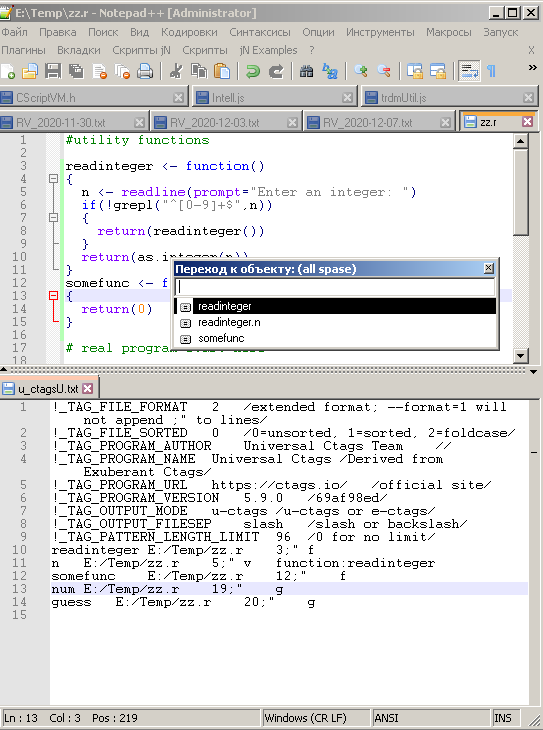Close the current document via toolbar icon
543x730 pixels.
[100, 71]
